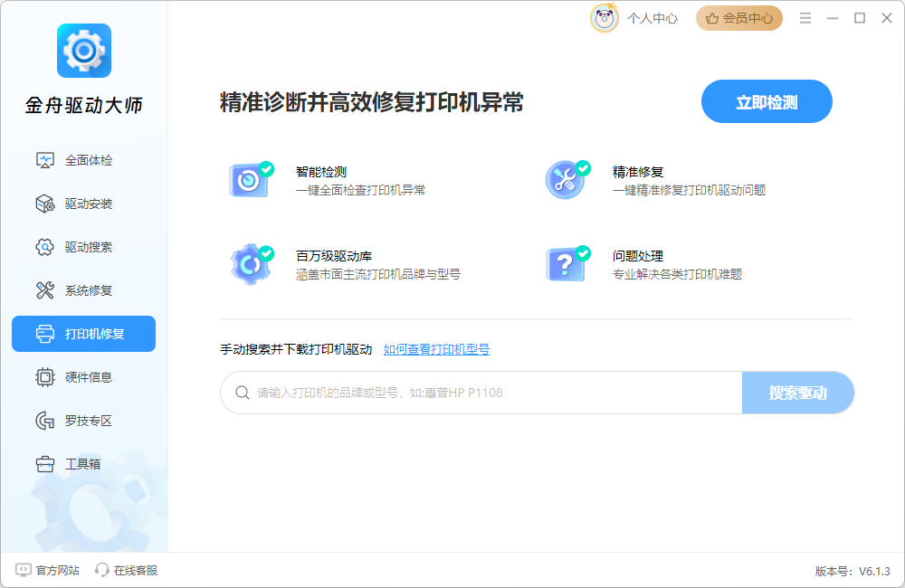
Task: Select 打印机修复 sidebar item
Action: tap(83, 334)
